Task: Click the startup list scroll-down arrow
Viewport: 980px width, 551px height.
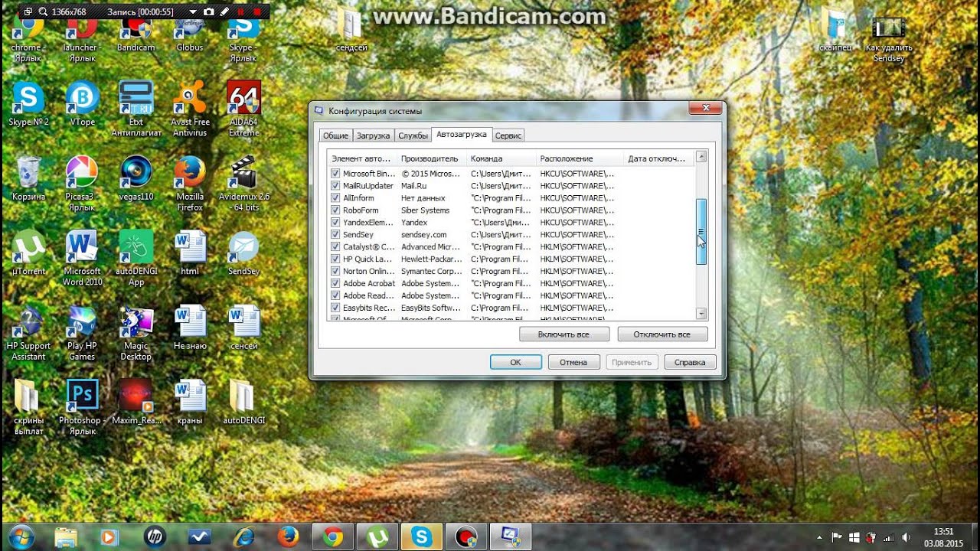Action: tap(701, 313)
